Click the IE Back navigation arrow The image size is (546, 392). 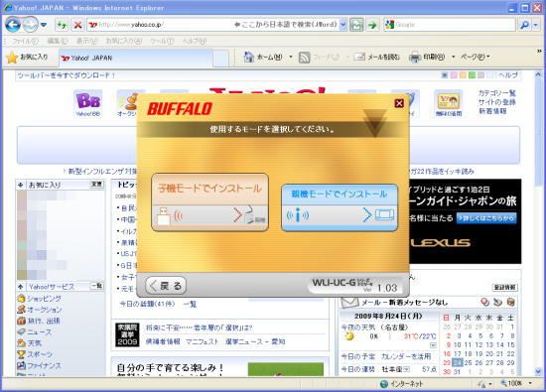pyautogui.click(x=13, y=25)
